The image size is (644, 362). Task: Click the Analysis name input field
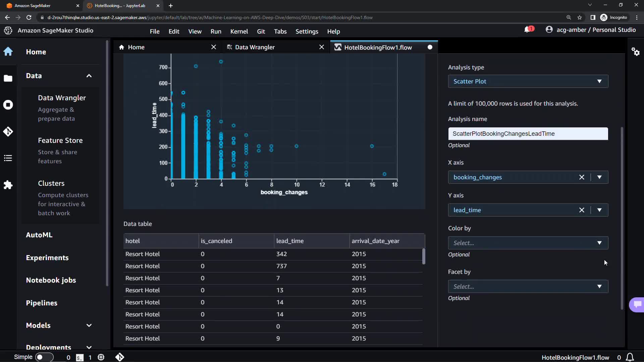point(528,134)
